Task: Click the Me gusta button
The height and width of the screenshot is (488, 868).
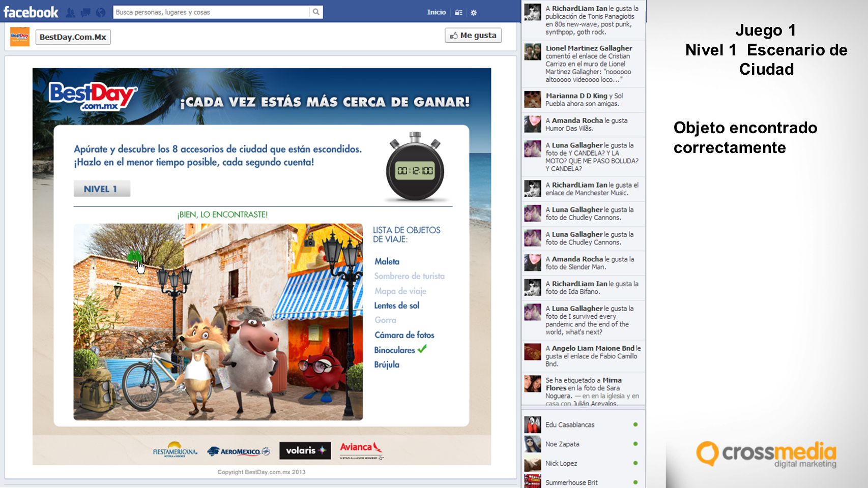Action: pyautogui.click(x=473, y=35)
